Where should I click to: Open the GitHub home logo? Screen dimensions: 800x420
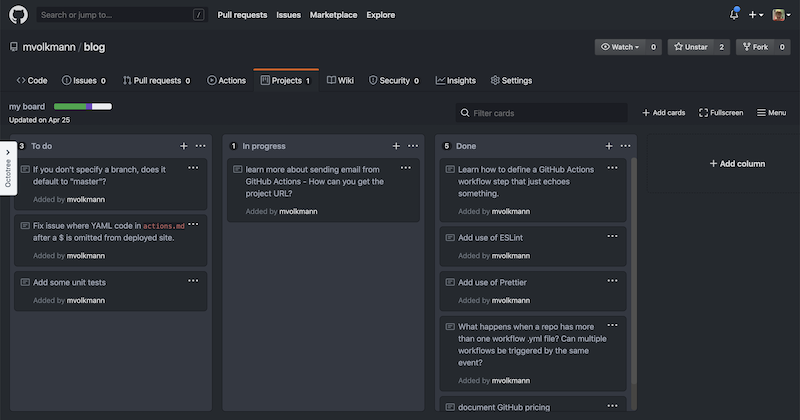pos(18,15)
